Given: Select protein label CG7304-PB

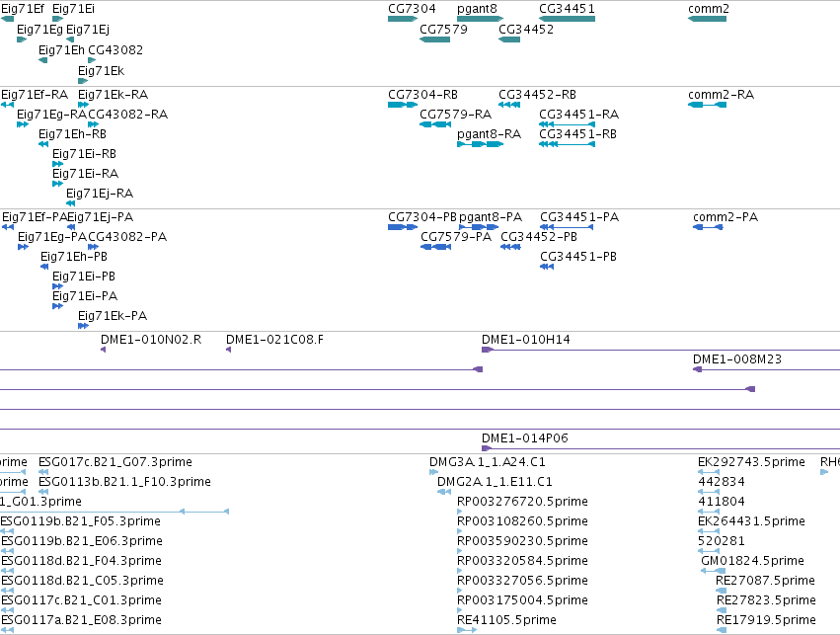Looking at the screenshot, I should point(422,217).
